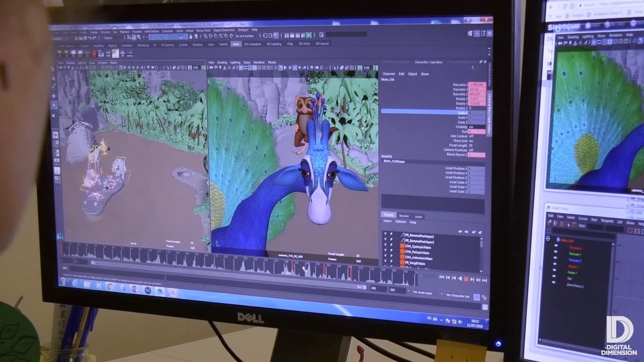
Task: Click the red shelf icon on custom shelf
Action: point(94,53)
